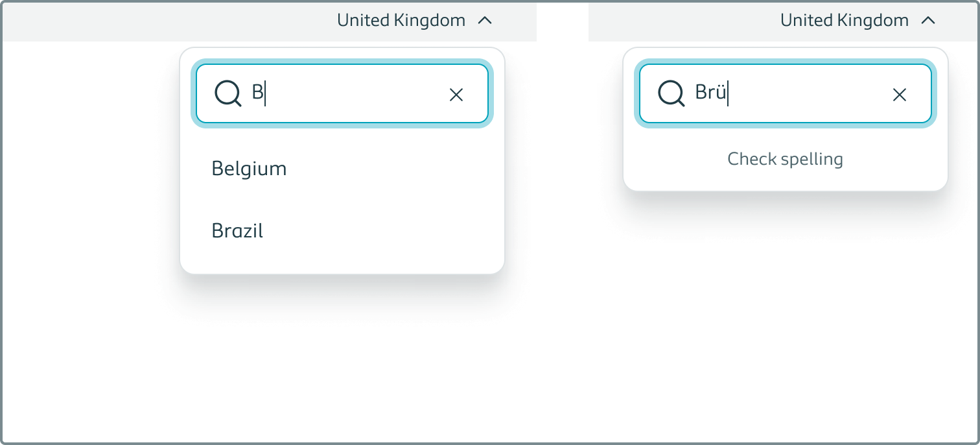The image size is (980, 445).
Task: Collapse the right United Kingdom dropdown via its chevron
Action: point(929,20)
